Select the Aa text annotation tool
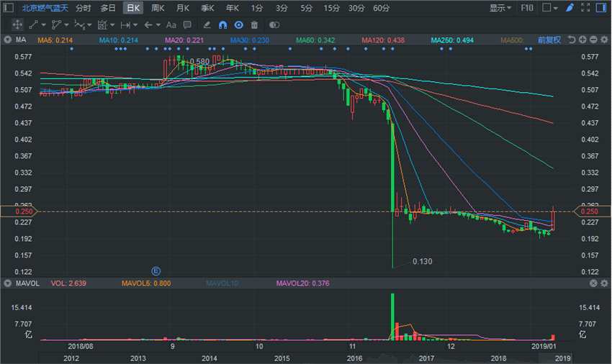The image size is (612, 364). pyautogui.click(x=171, y=25)
